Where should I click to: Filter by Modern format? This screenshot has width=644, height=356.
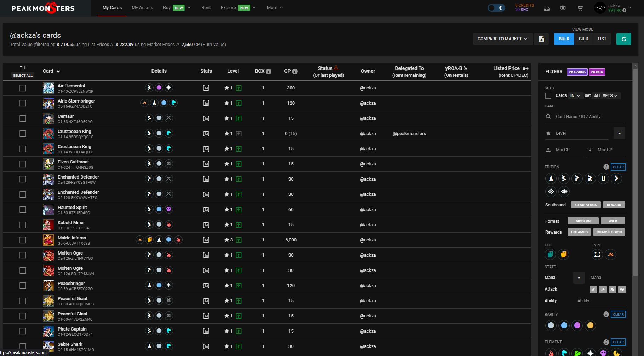(x=583, y=221)
